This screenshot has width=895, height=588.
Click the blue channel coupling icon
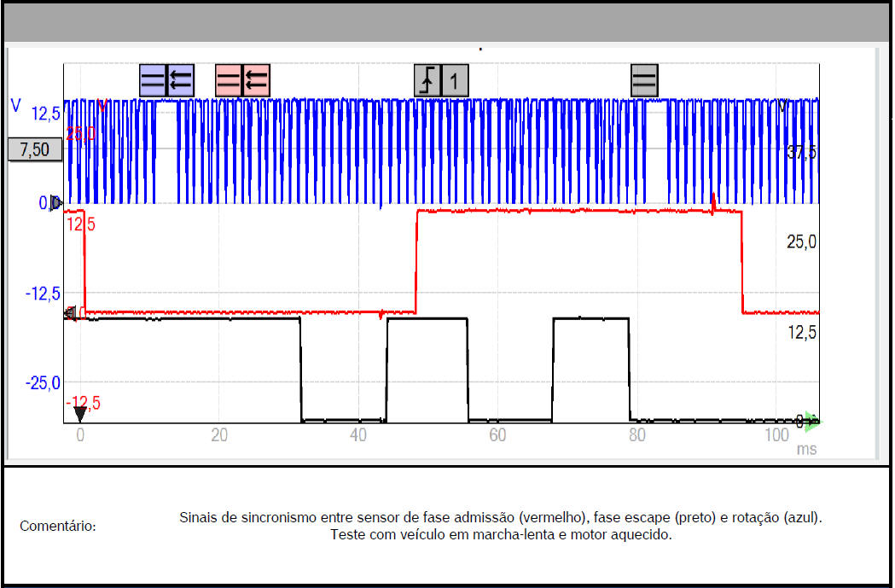154,81
